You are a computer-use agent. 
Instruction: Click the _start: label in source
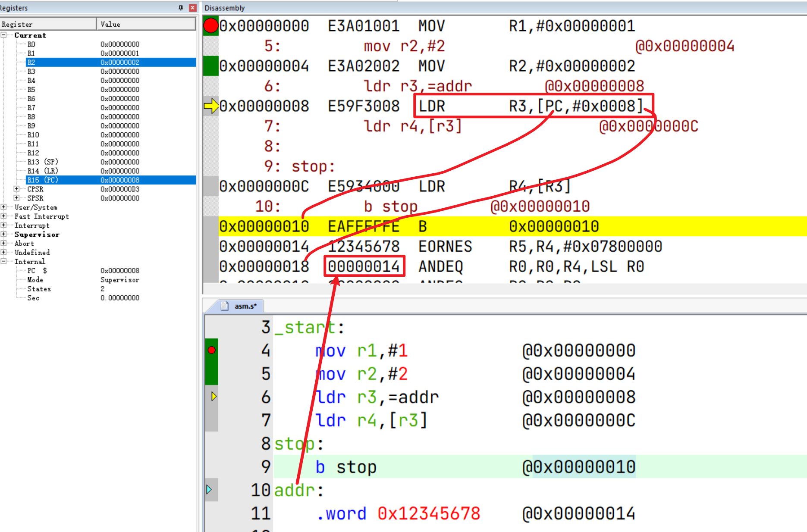[x=309, y=327]
